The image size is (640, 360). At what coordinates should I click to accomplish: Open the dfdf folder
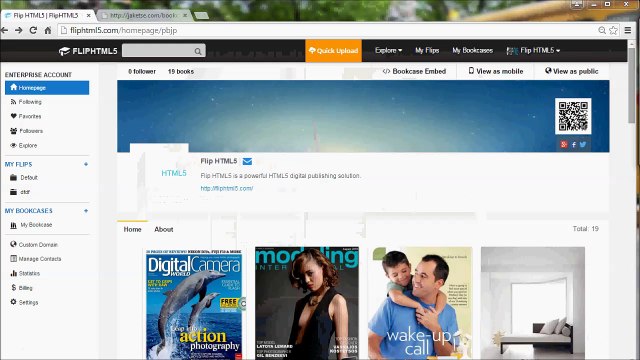tap(20, 192)
